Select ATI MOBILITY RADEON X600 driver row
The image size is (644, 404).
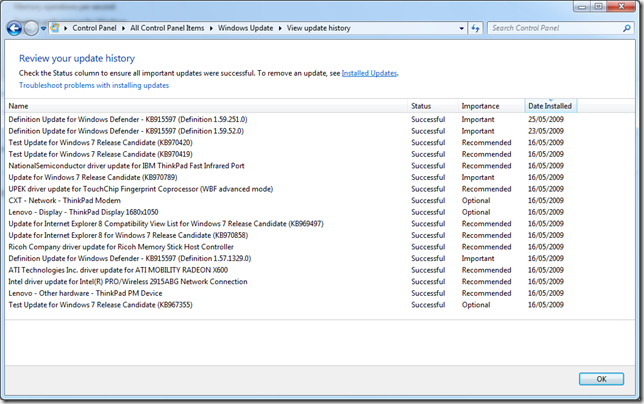pyautogui.click(x=320, y=270)
